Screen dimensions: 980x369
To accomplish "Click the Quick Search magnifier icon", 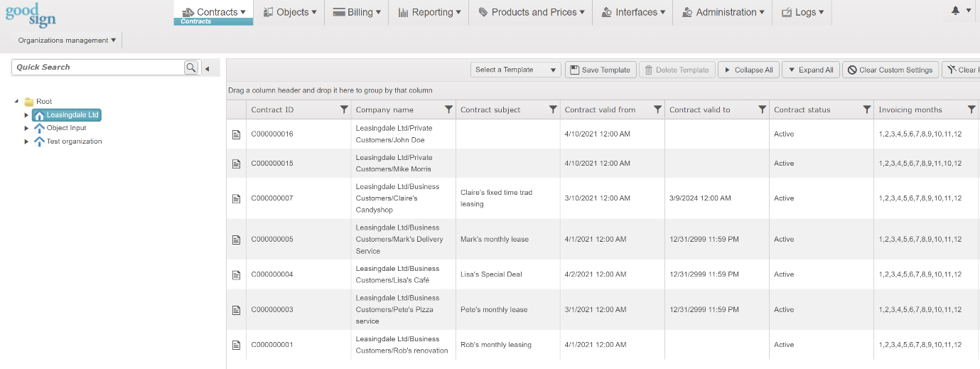I will [x=191, y=68].
